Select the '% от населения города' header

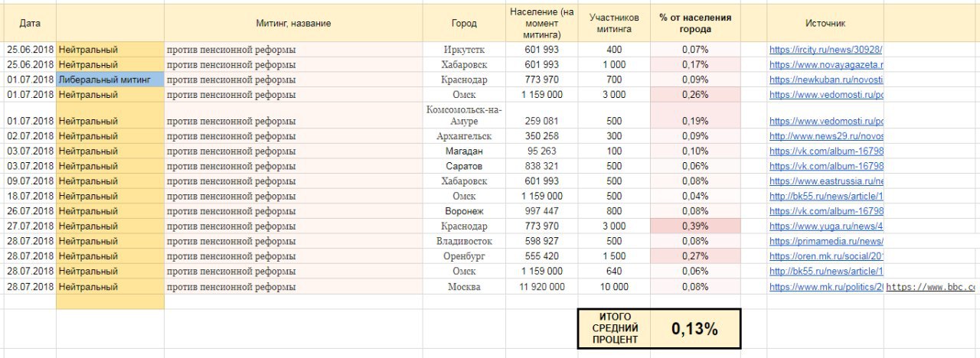click(x=695, y=24)
